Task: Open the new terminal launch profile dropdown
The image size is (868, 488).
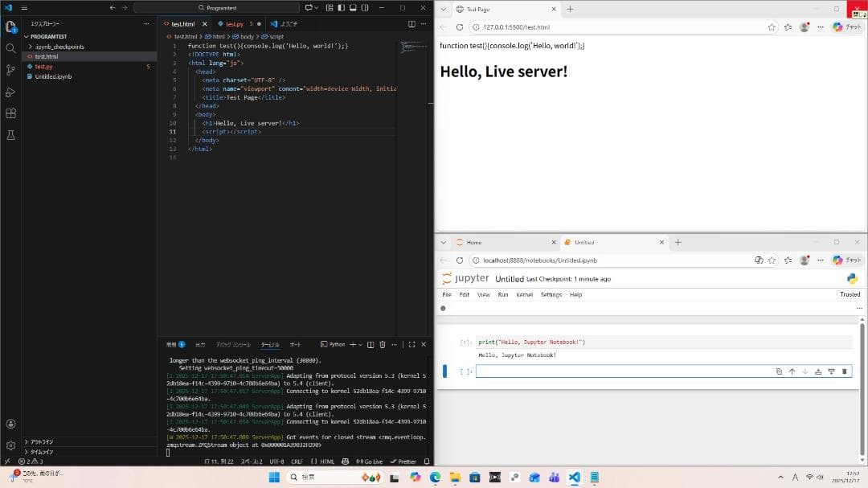Action: tap(361, 344)
